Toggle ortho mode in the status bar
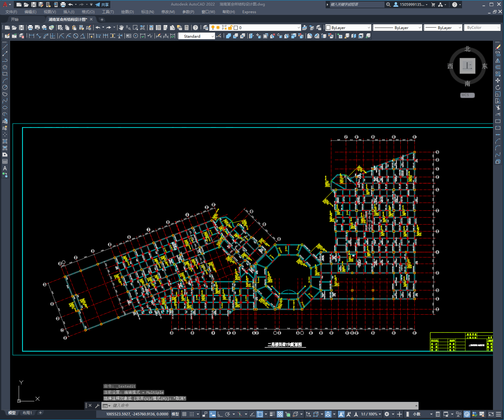504x420 pixels. pos(220,414)
